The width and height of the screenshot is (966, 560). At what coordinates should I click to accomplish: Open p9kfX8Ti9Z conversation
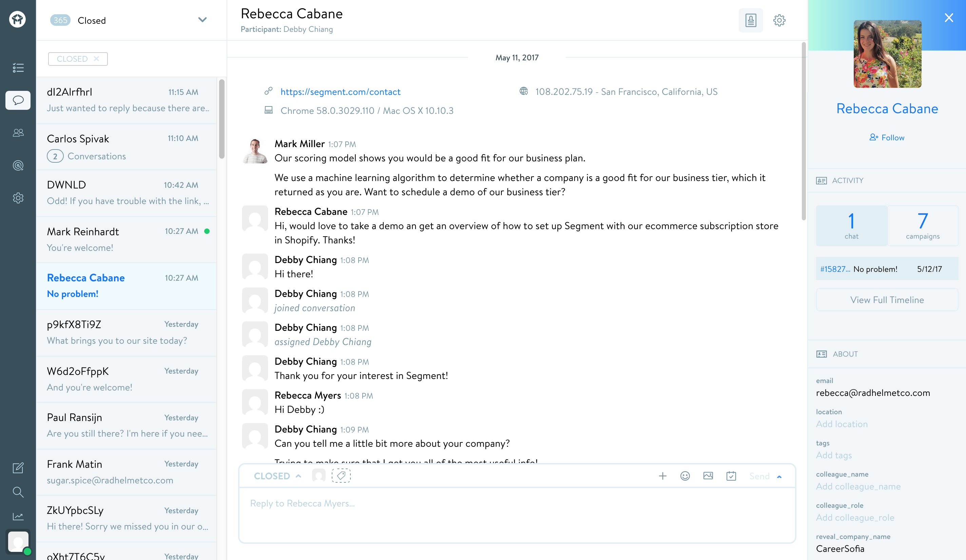(x=127, y=333)
